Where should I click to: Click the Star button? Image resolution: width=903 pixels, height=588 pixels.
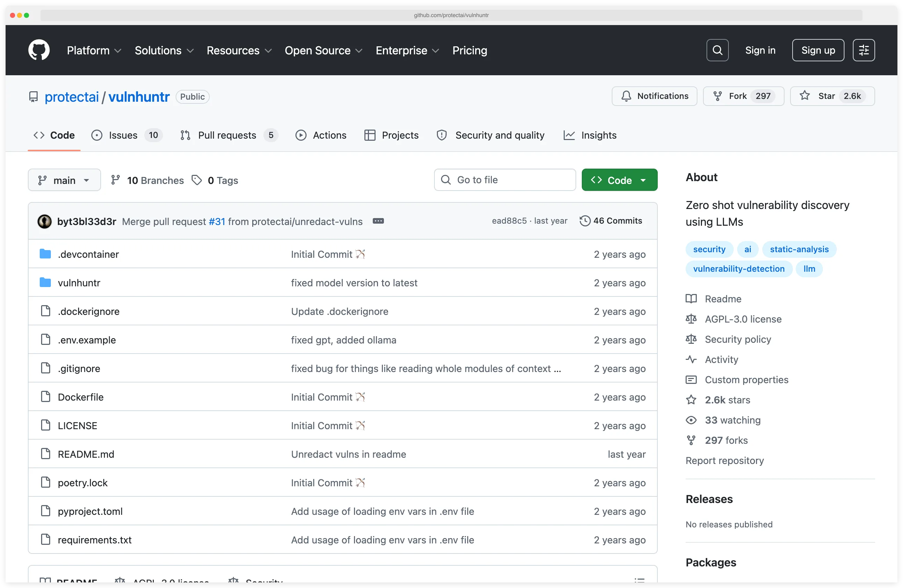pos(832,96)
